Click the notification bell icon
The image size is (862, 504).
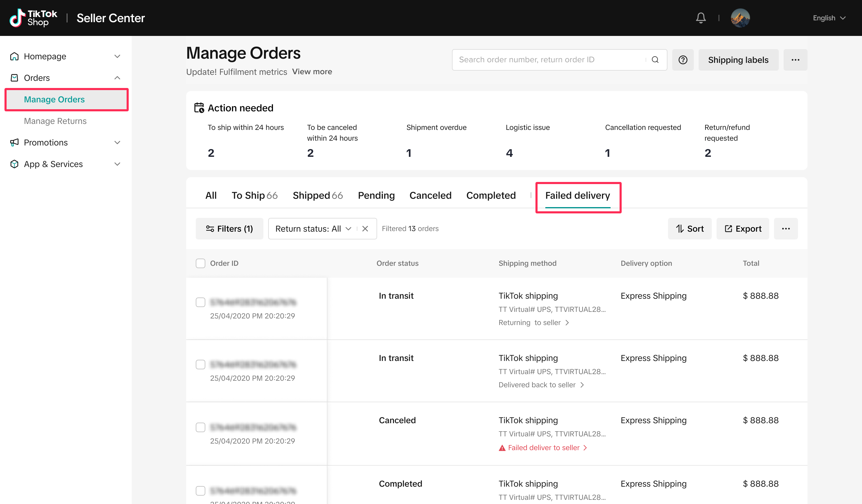pos(701,18)
